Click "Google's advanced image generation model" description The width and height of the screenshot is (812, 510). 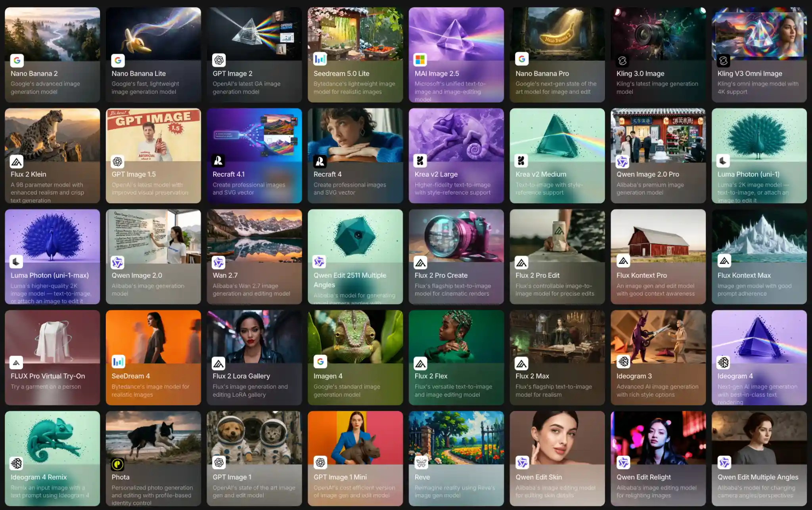pos(45,88)
